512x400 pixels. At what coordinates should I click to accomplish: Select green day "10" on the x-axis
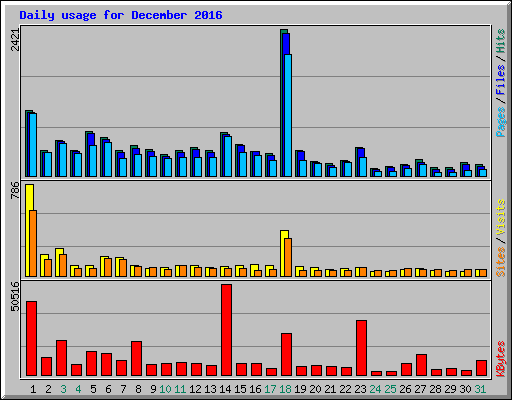pyautogui.click(x=165, y=389)
